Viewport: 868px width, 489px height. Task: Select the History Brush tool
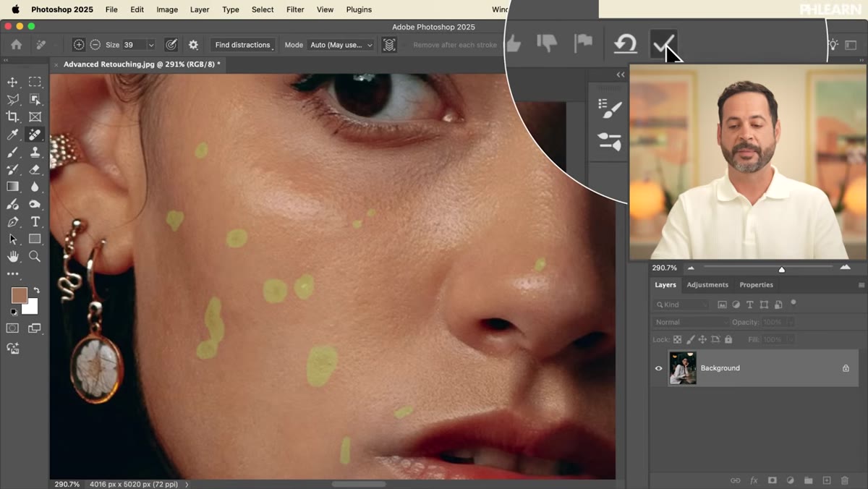coord(12,169)
